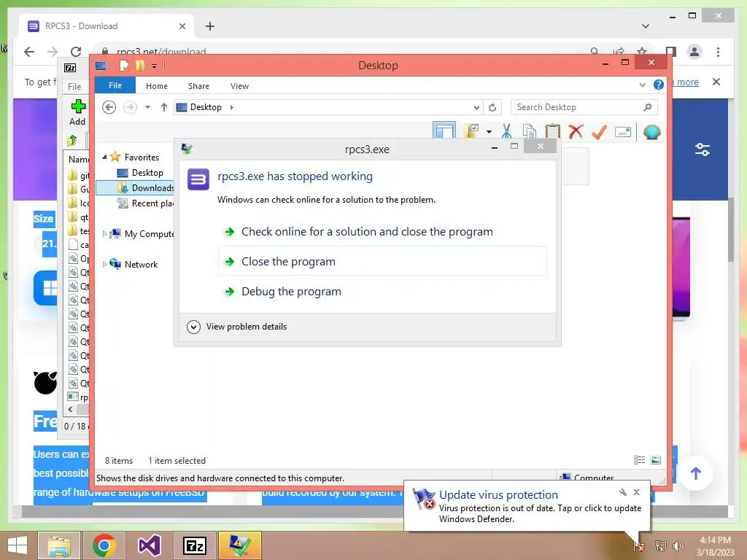747x560 pixels.
Task: Click the Search Desktop input field
Action: [584, 107]
